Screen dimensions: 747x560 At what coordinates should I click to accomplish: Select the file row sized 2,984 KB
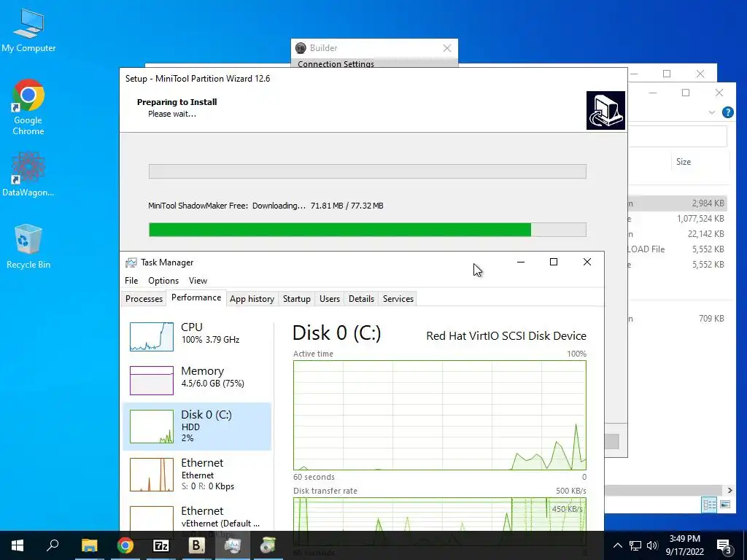tap(678, 203)
